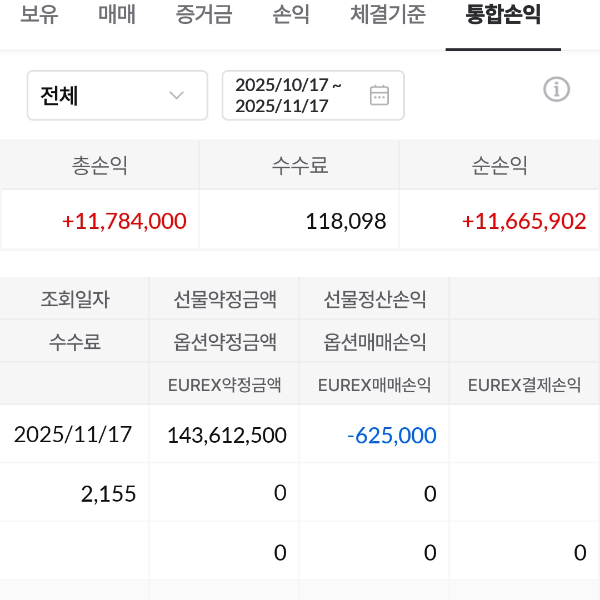
Task: Tap the daily 수수료 value 2,155
Action: tap(111, 493)
